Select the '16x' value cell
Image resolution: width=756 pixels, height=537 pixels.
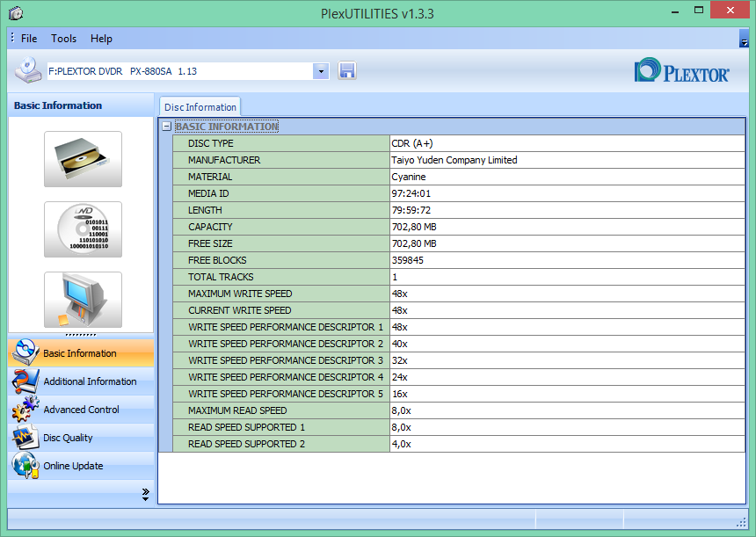(x=568, y=394)
